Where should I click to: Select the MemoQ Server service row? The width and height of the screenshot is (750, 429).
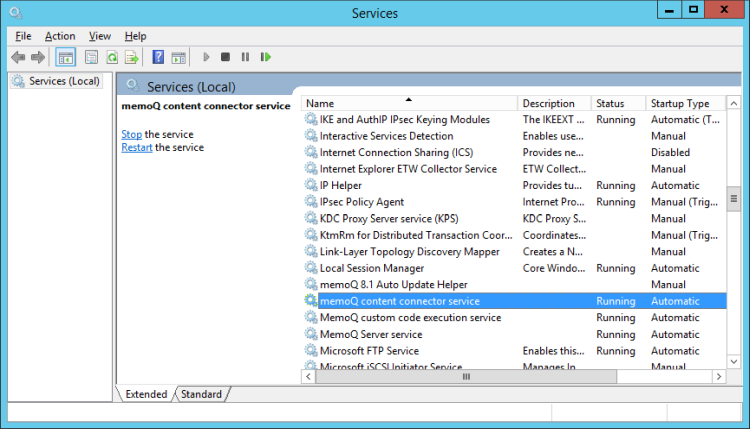pyautogui.click(x=514, y=334)
